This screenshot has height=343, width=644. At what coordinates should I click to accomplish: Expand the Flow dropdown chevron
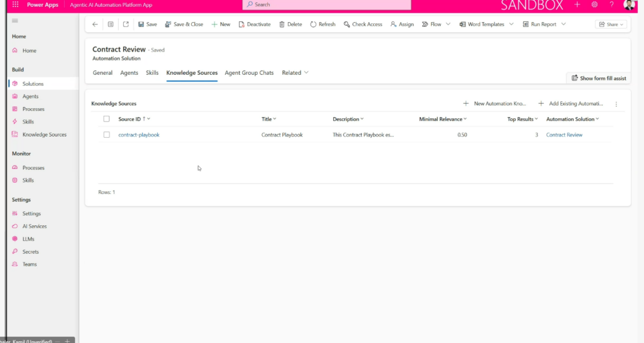(448, 25)
